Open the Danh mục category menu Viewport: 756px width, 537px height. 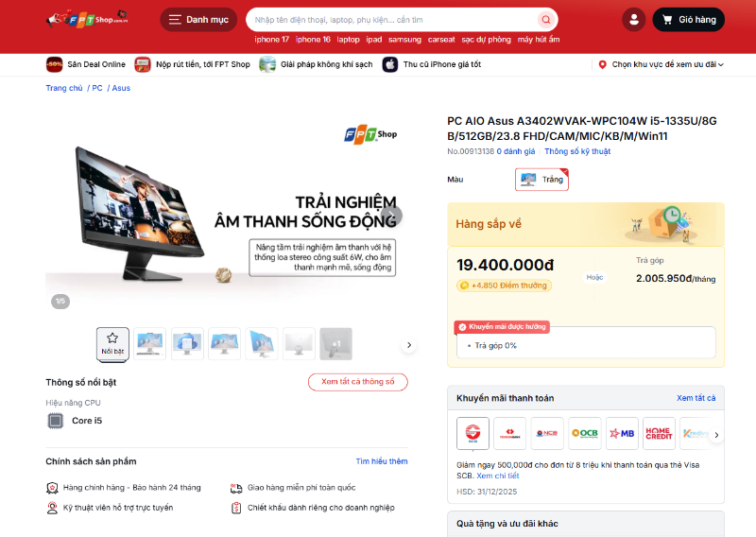[198, 20]
